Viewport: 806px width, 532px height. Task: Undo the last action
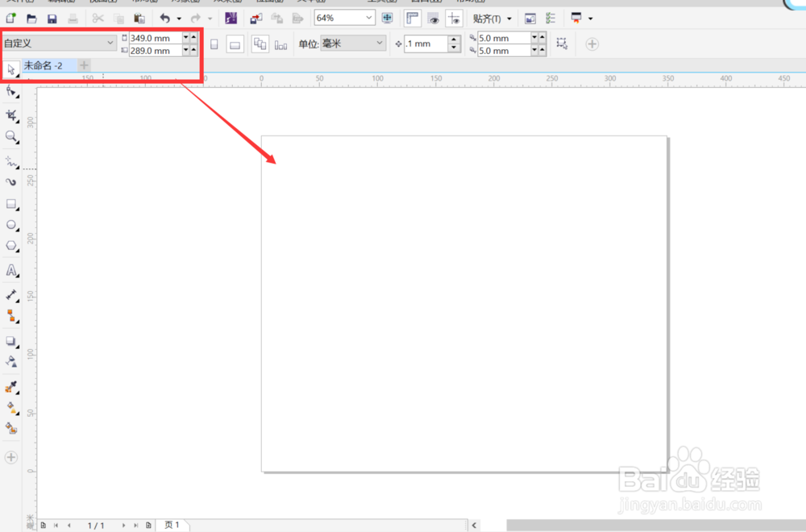click(164, 19)
